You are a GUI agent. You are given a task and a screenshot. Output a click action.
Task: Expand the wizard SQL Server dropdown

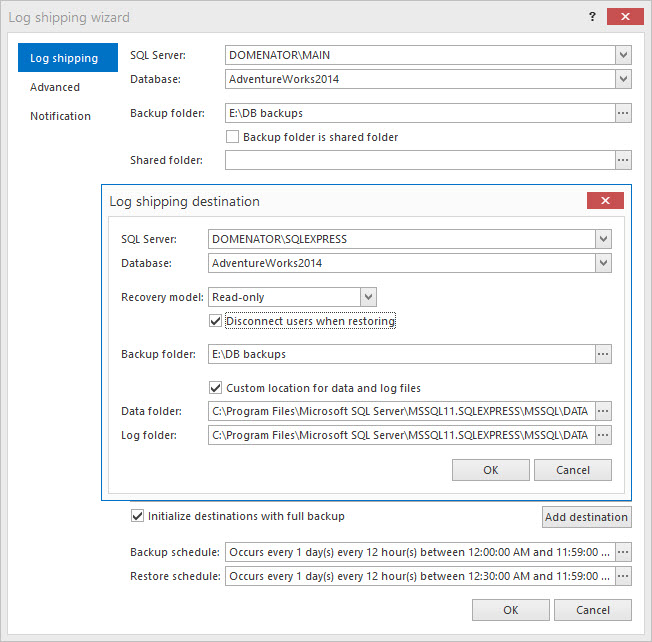pyautogui.click(x=623, y=55)
